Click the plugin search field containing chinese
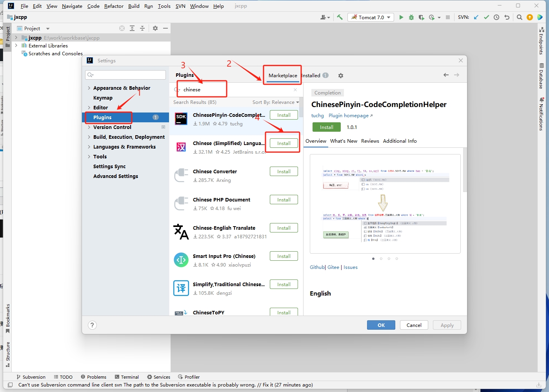This screenshot has width=549, height=392. click(x=235, y=90)
